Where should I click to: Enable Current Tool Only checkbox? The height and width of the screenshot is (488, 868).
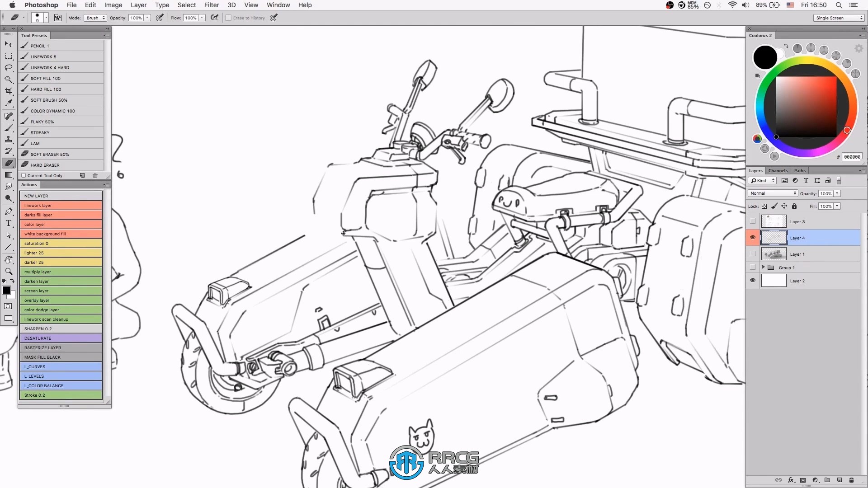tap(24, 175)
